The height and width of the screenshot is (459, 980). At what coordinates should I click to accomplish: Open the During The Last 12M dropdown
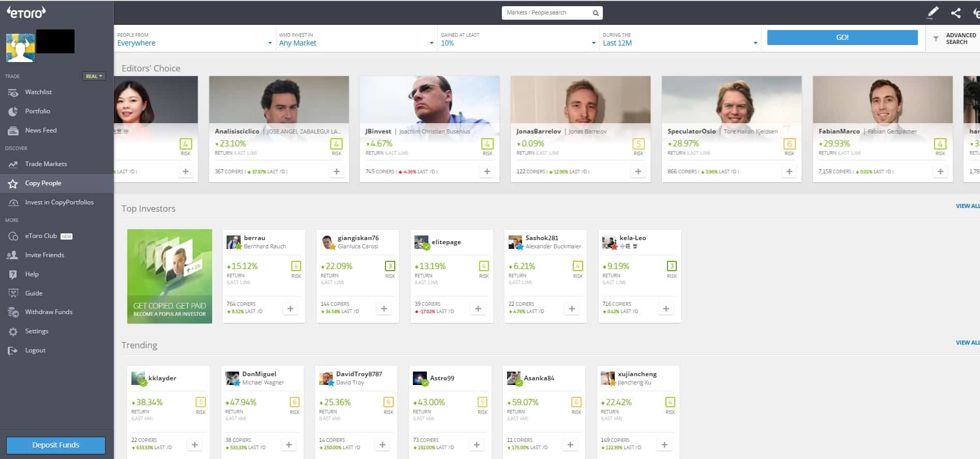680,39
